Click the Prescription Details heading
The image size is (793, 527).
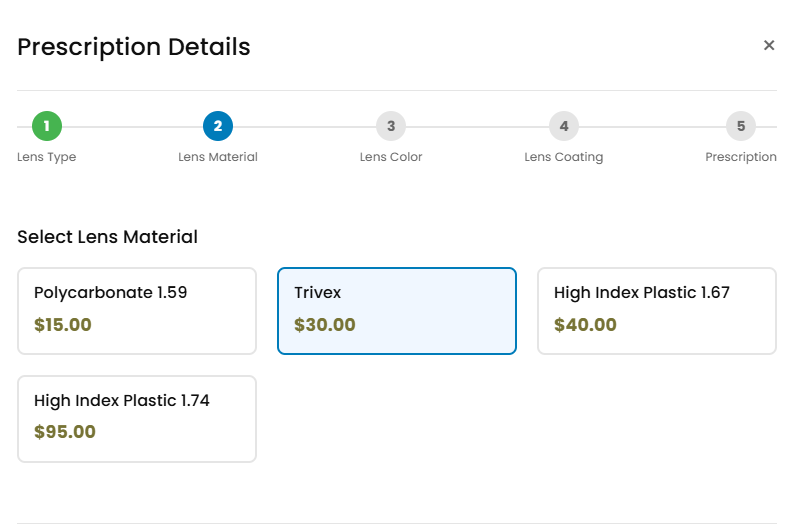[134, 47]
